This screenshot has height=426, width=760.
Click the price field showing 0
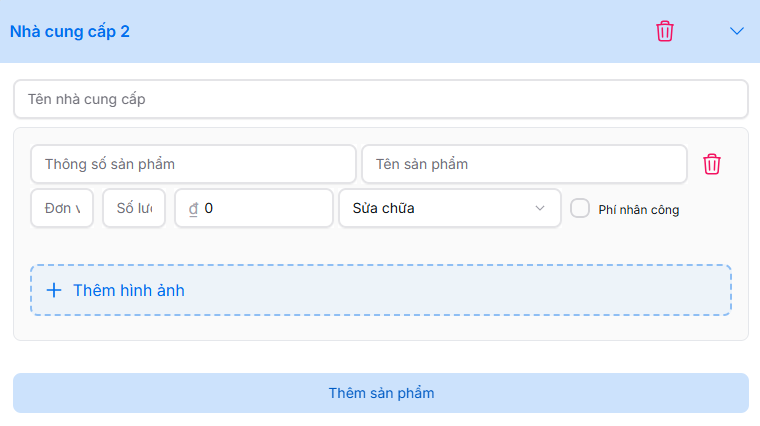pos(265,208)
